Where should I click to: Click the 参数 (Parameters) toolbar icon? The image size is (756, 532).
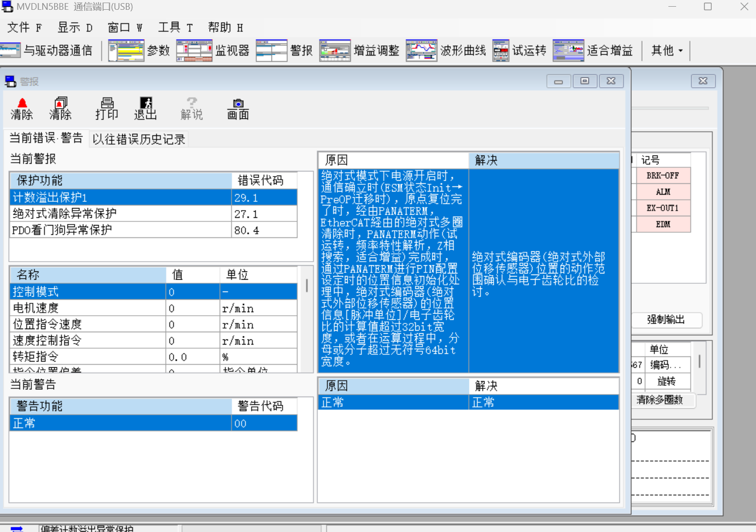[x=126, y=50]
